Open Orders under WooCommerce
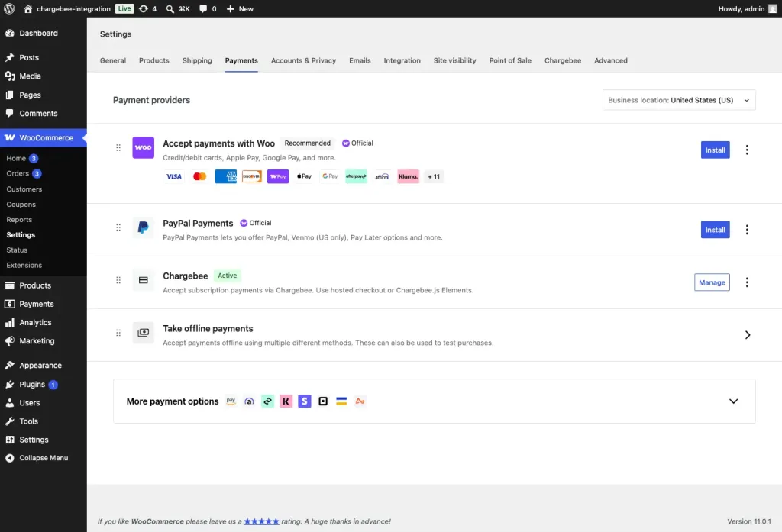The width and height of the screenshot is (782, 532). [x=18, y=173]
